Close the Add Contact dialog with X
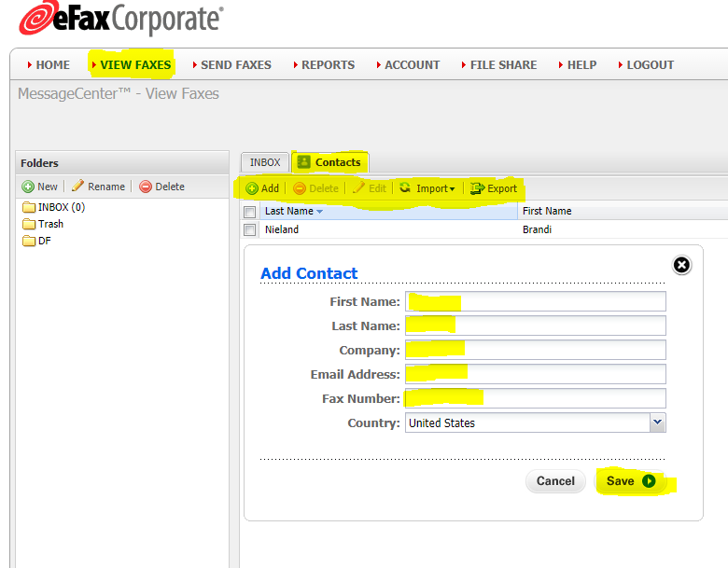Viewport: 728px width, 568px height. click(x=682, y=265)
